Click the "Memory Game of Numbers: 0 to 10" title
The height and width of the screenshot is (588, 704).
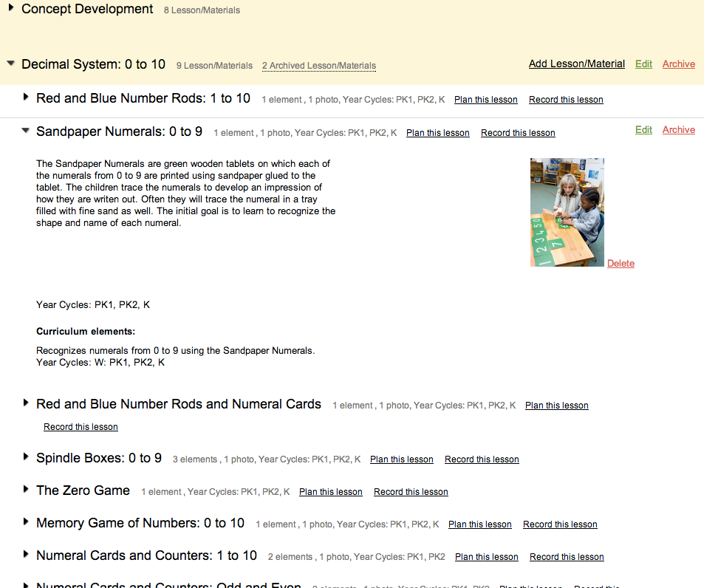point(140,523)
